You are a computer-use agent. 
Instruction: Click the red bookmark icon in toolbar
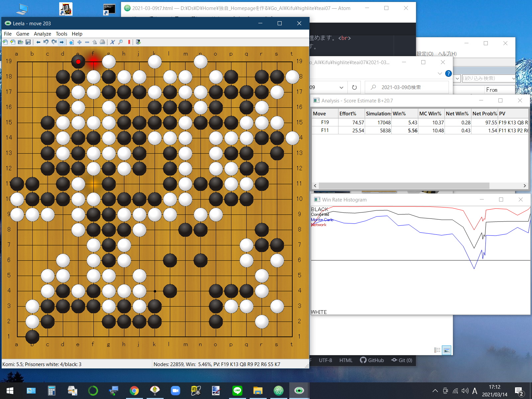129,42
